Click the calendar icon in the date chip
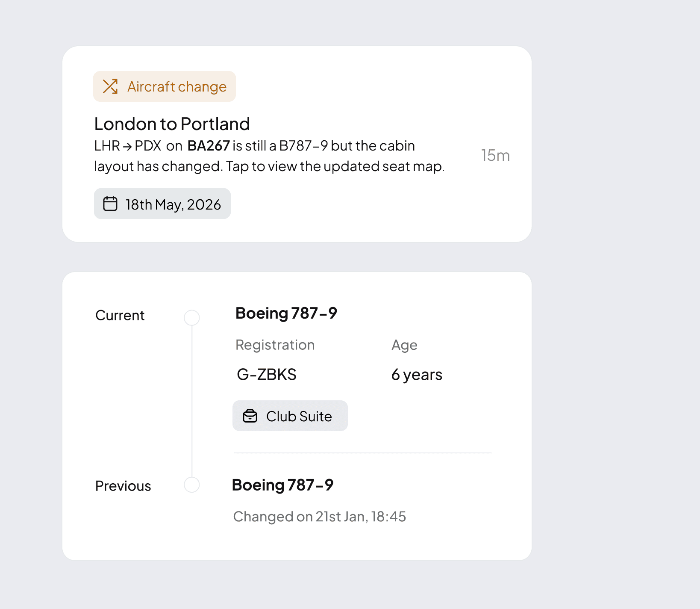The width and height of the screenshot is (700, 609). (x=110, y=204)
